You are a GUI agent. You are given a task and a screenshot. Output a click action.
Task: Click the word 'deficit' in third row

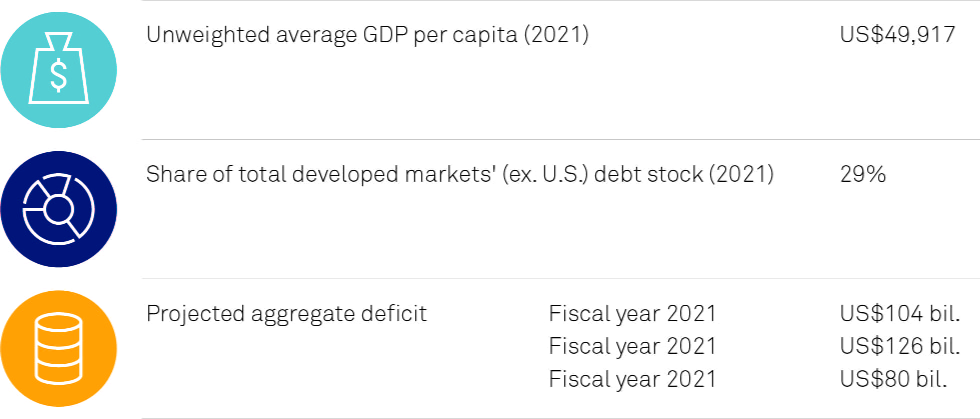(394, 314)
